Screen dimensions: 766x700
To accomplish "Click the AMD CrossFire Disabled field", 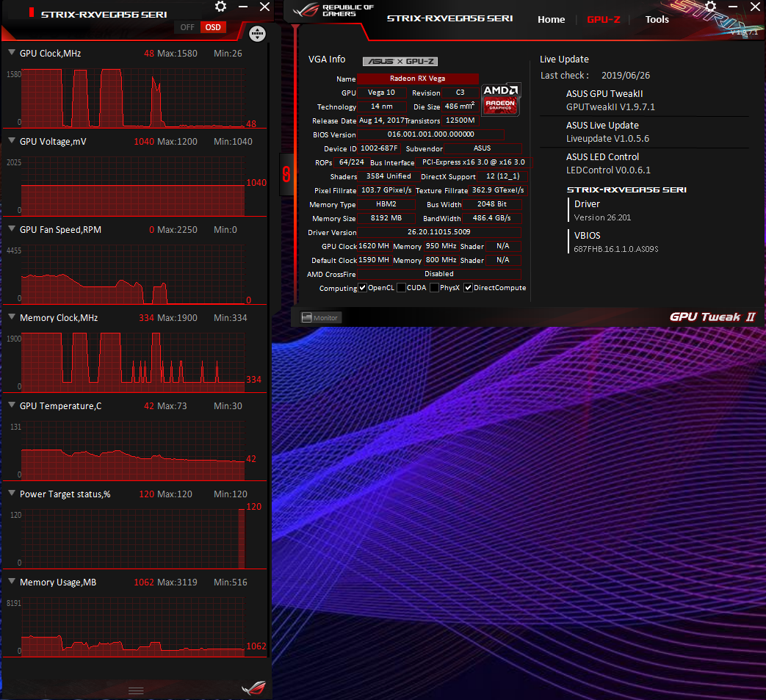I will coord(438,274).
